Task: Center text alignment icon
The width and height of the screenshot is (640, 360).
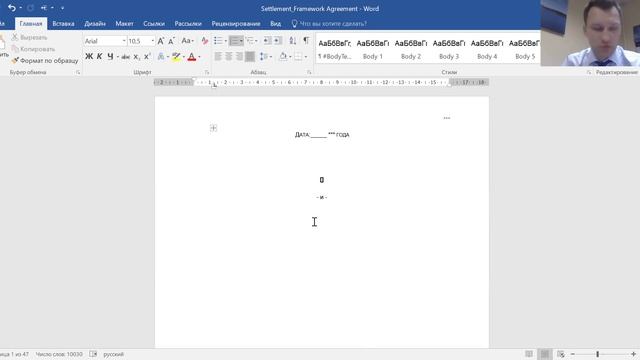Action: click(229, 56)
